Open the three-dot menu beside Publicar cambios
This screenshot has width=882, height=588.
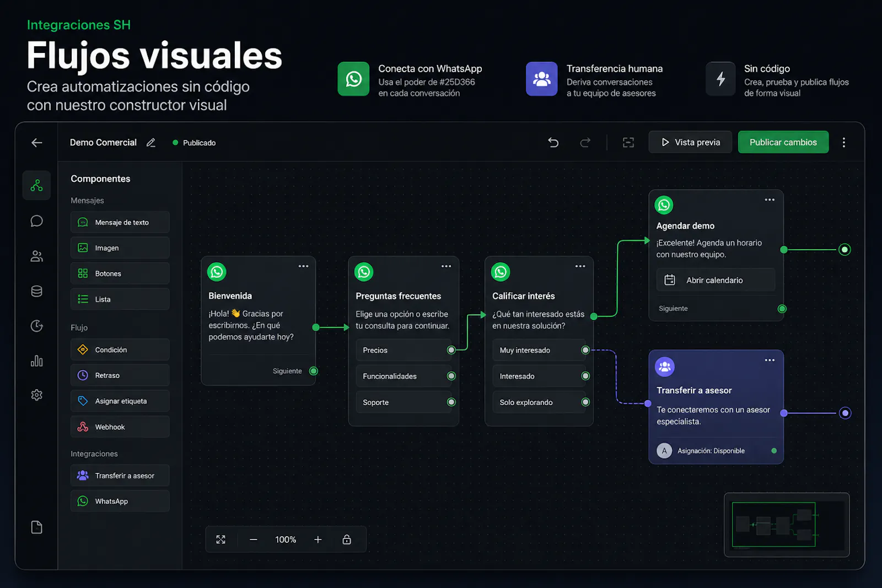tap(844, 143)
